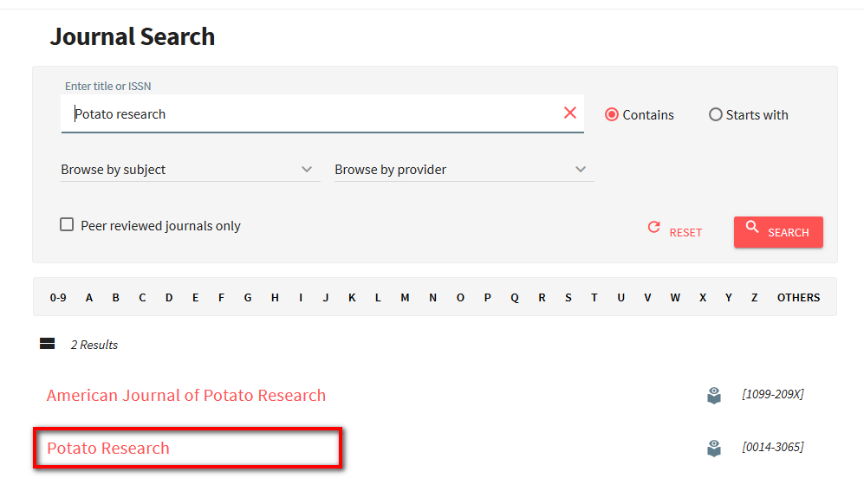Click the chevron of Browse by subject

coord(307,170)
